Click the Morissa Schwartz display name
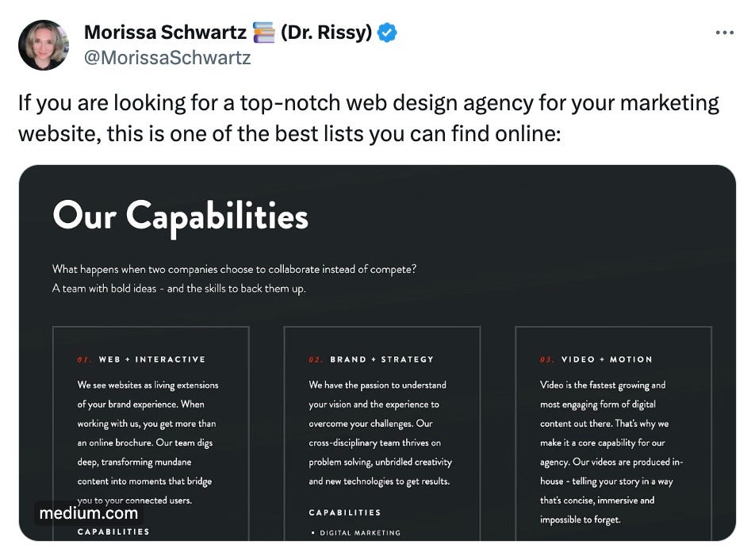The image size is (755, 560). 165,33
